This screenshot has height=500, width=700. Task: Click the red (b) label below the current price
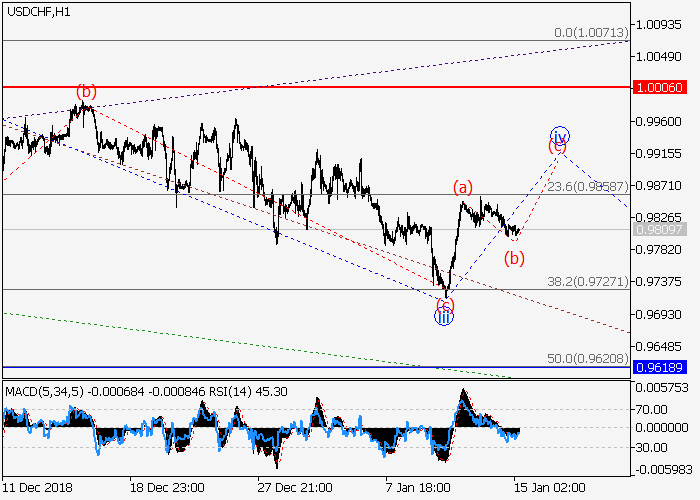click(514, 258)
